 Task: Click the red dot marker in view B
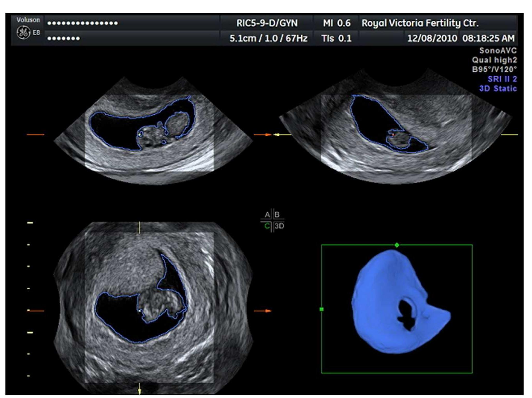point(393,135)
